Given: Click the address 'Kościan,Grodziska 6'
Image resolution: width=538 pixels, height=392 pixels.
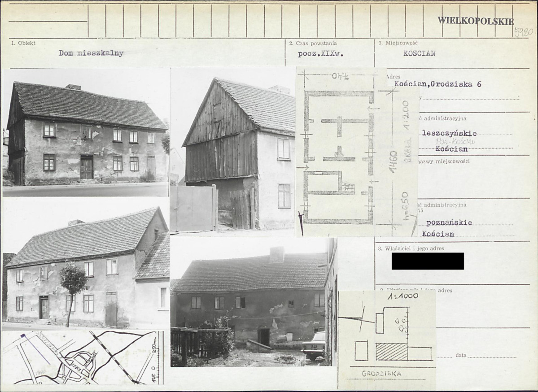Looking at the screenshot, I should pyautogui.click(x=438, y=84).
